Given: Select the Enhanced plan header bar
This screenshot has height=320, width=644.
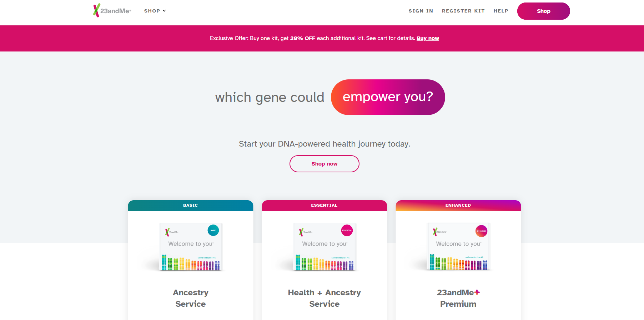Looking at the screenshot, I should click(x=458, y=206).
